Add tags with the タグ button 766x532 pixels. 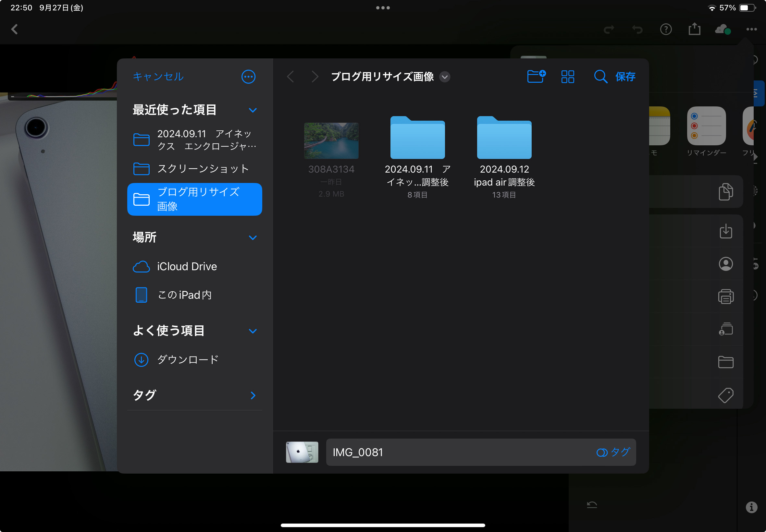coord(613,452)
